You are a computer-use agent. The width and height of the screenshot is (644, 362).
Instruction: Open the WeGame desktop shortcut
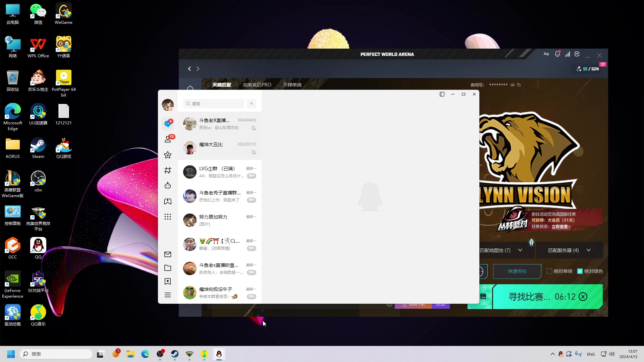coord(63,14)
